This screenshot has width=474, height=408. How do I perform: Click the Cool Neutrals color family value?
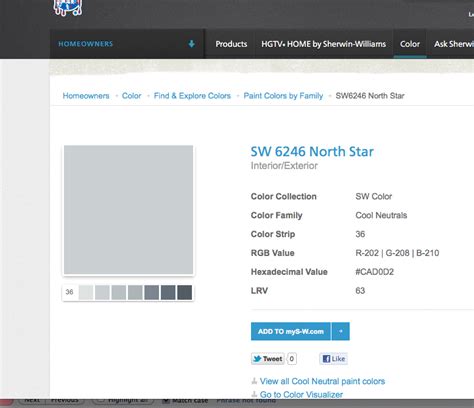pos(381,215)
